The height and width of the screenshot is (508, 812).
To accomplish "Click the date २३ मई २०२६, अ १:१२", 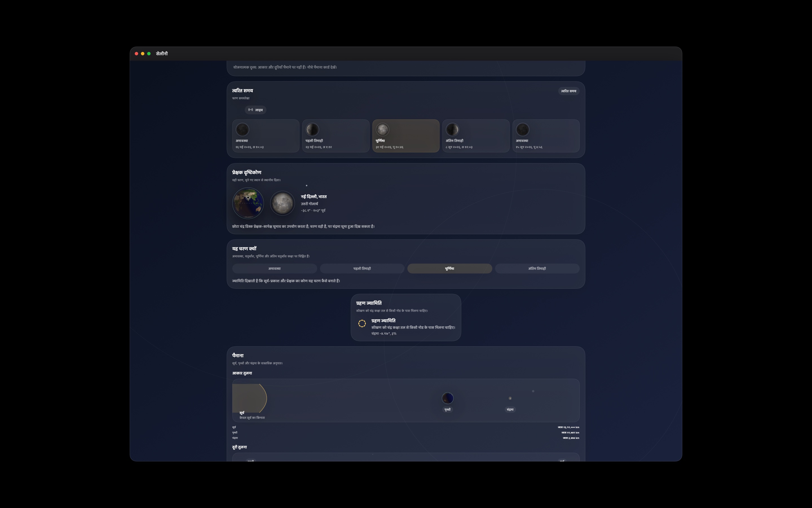I will (x=319, y=147).
